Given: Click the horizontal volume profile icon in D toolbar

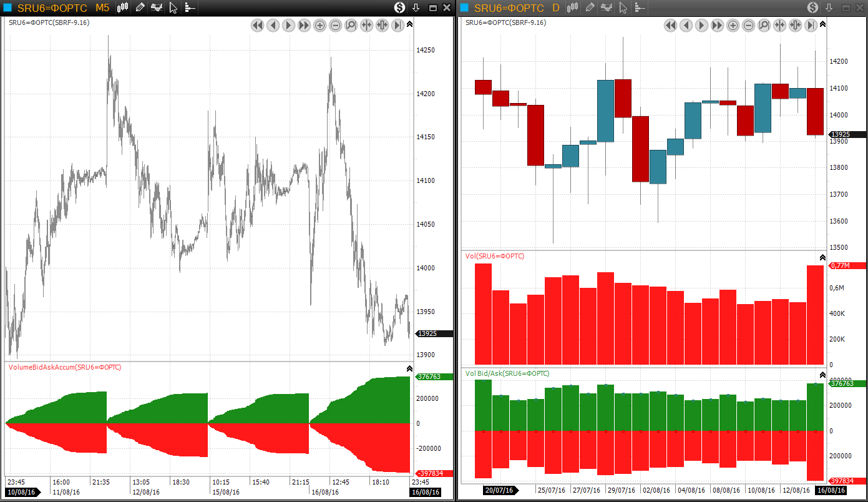Looking at the screenshot, I should [x=639, y=7].
